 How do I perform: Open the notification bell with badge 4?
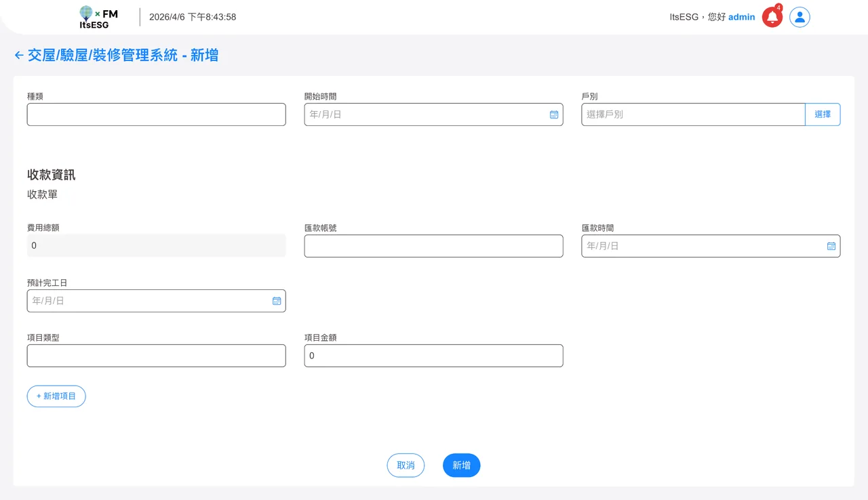pos(772,17)
